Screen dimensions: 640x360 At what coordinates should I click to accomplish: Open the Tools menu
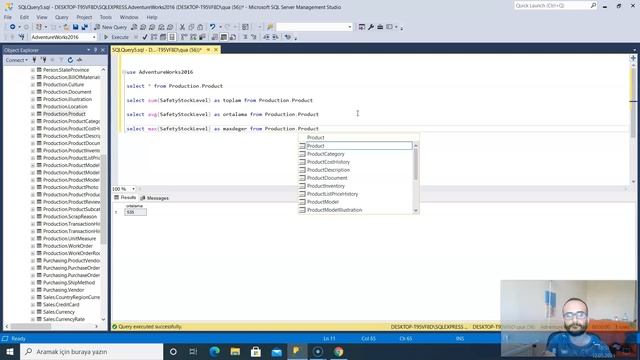[106, 17]
